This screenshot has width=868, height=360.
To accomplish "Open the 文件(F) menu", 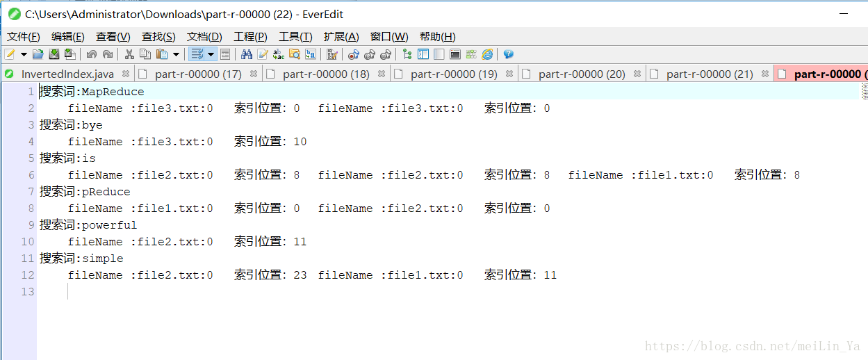I will 24,36.
